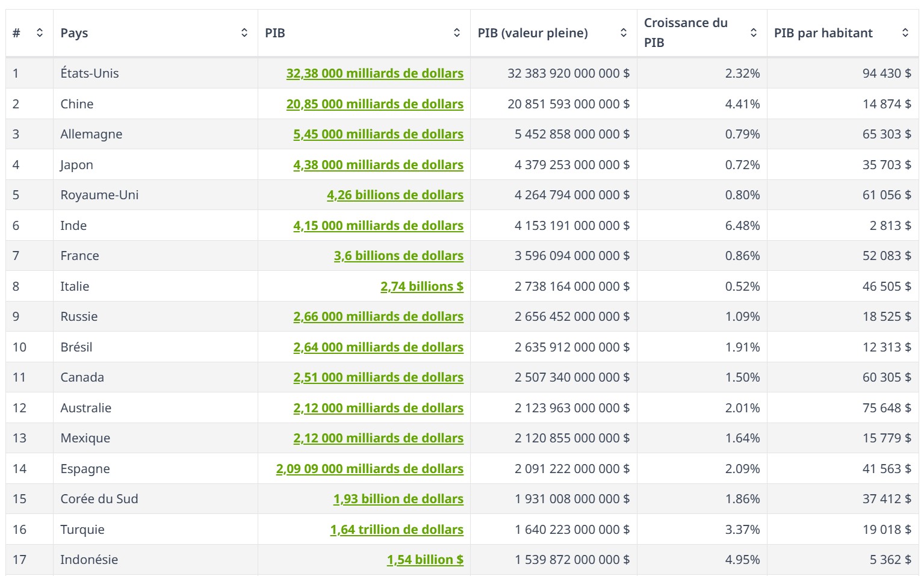Select Italie's 0.52% growth value

tap(742, 286)
